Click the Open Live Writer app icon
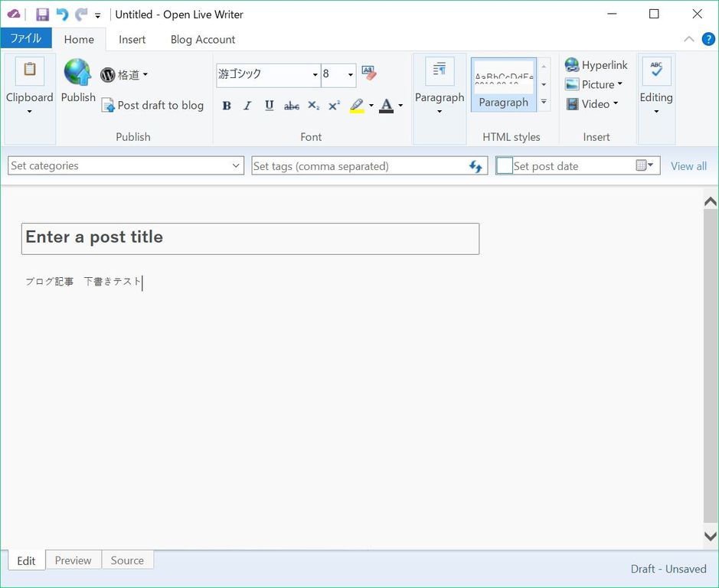The image size is (719, 588). pos(13,15)
